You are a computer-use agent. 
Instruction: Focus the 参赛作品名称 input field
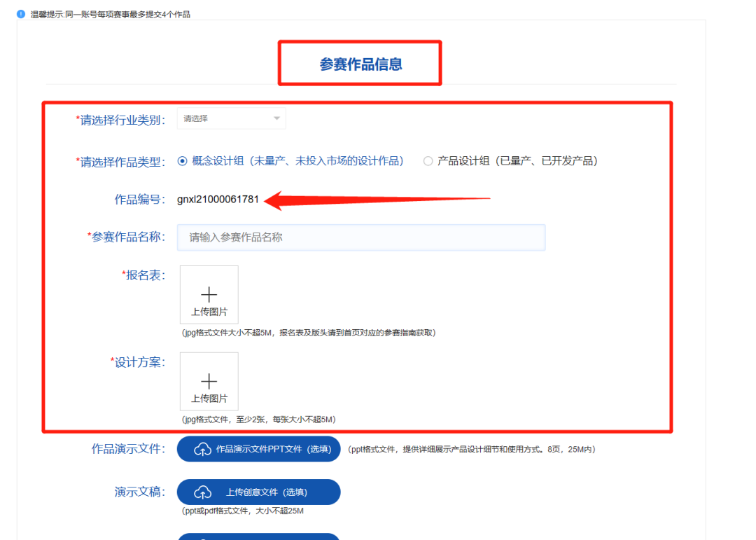point(361,237)
